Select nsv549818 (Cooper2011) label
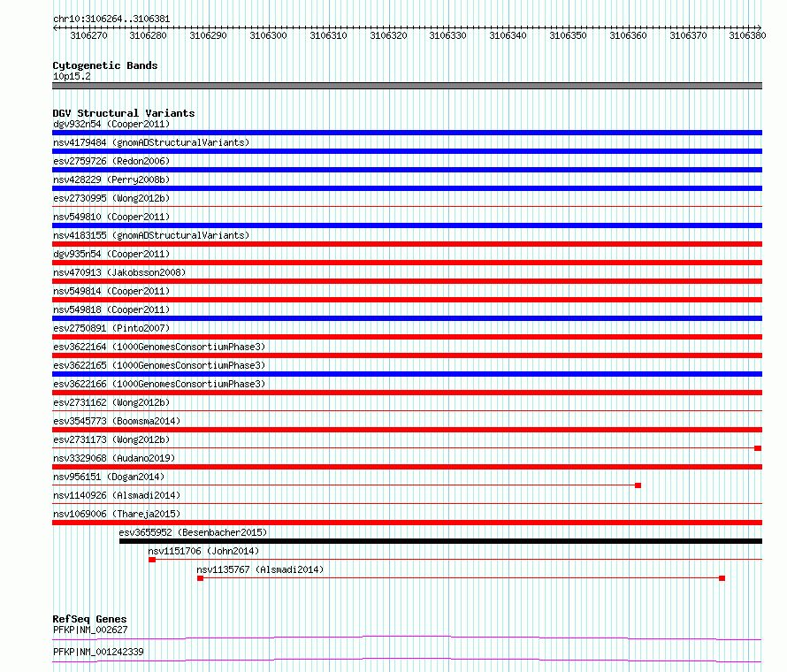Viewport: 787px width, 672px height. coord(111,309)
